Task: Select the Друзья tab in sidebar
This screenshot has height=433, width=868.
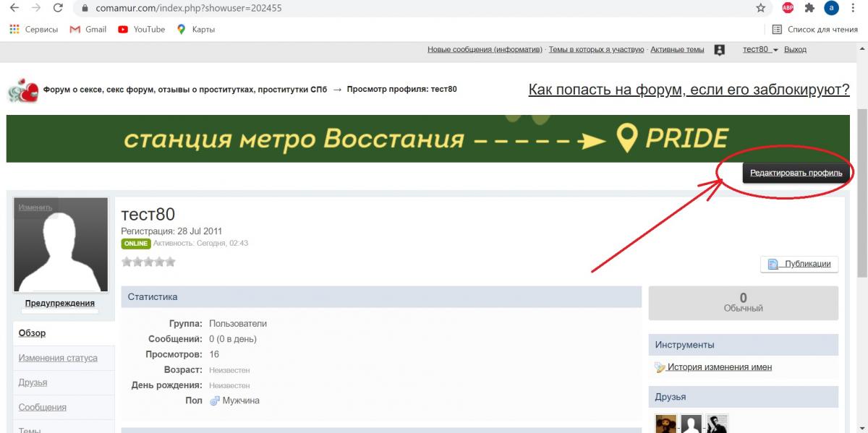Action: point(33,382)
